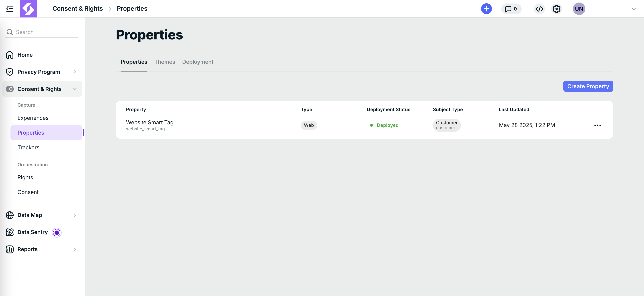Switch to the Themes tab
This screenshot has height=296, width=644.
coord(165,62)
